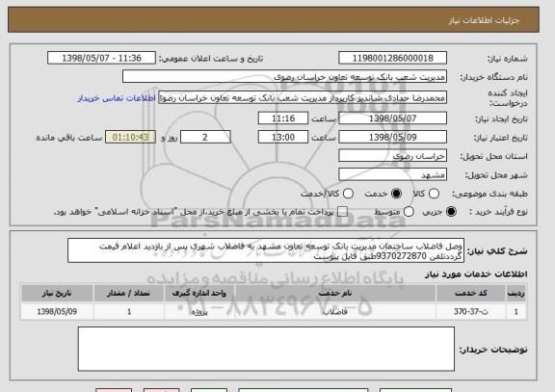Click the service name cell فاضلاب

click(x=335, y=312)
